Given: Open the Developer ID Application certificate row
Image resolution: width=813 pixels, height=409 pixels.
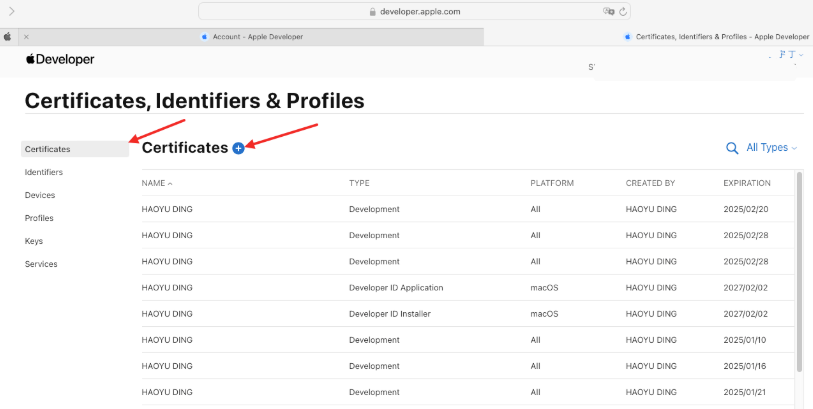Looking at the screenshot, I should coord(395,288).
